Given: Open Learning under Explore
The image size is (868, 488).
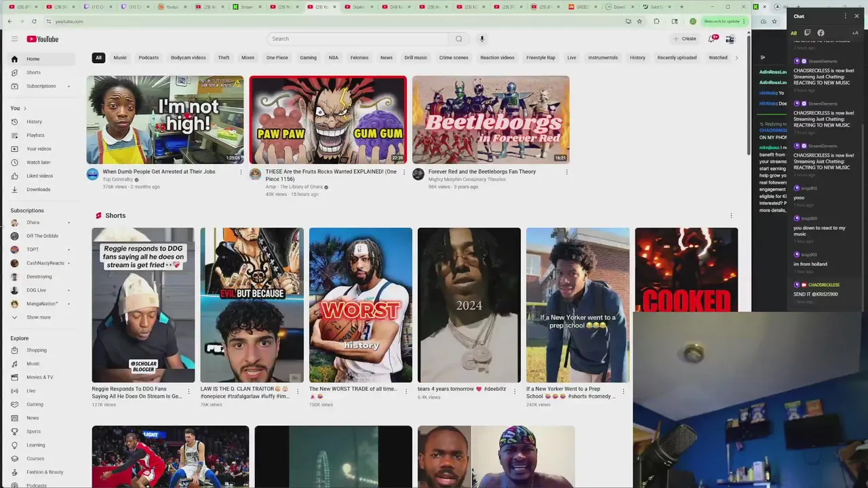Looking at the screenshot, I should click(41, 445).
